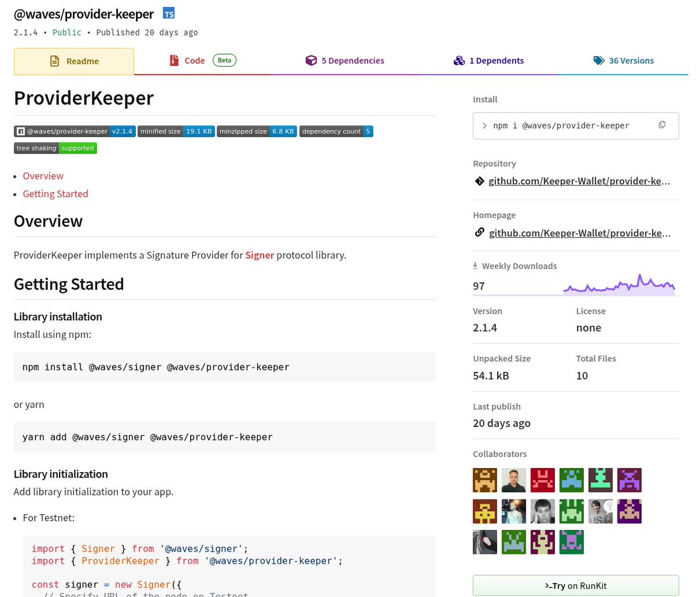The height and width of the screenshot is (597, 700).
Task: Open the purple pixel-art avatar in first row
Action: coord(629,480)
